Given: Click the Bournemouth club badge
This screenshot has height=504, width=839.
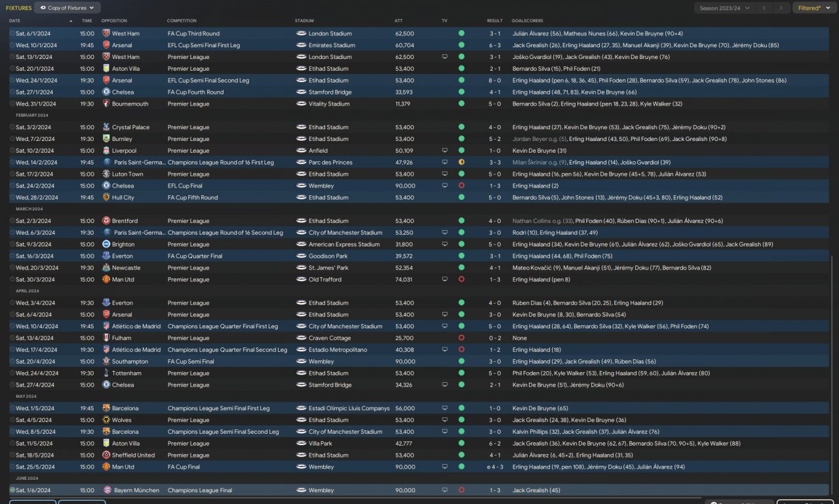Looking at the screenshot, I should pos(106,104).
